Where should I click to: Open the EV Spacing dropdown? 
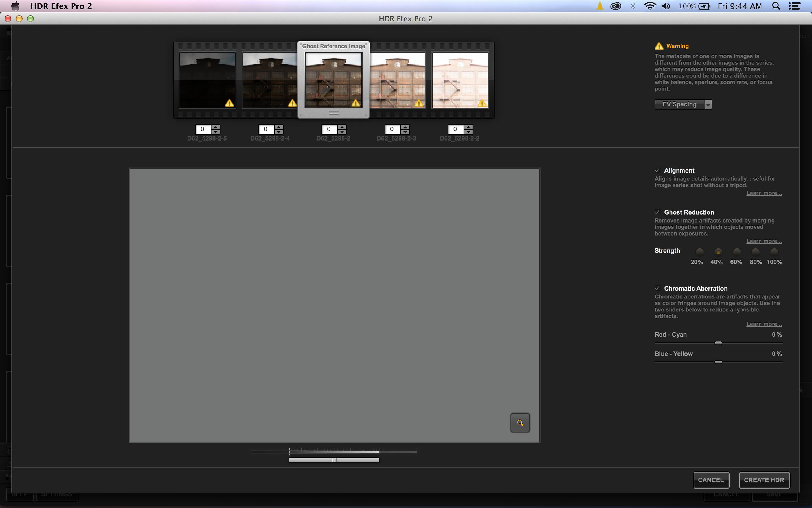[x=683, y=104]
